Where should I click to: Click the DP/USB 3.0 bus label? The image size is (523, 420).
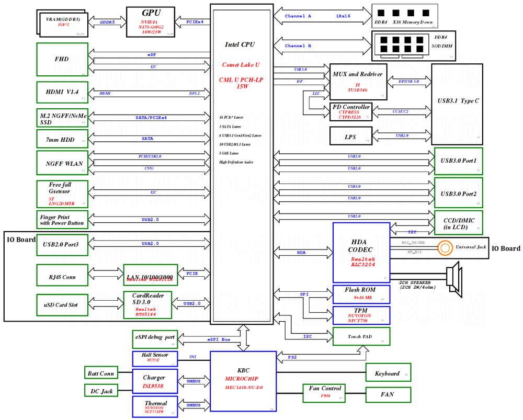point(408,82)
